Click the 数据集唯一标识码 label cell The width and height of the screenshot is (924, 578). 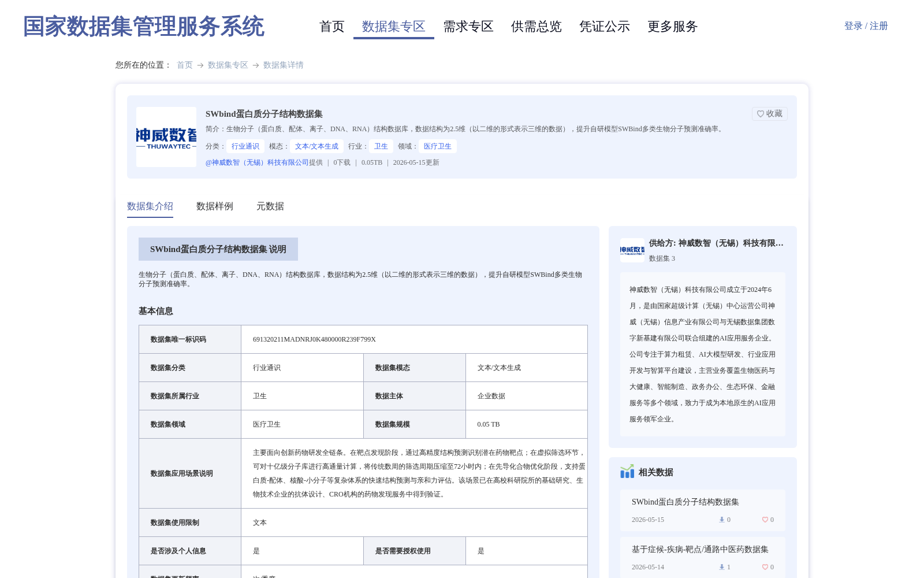tap(190, 339)
